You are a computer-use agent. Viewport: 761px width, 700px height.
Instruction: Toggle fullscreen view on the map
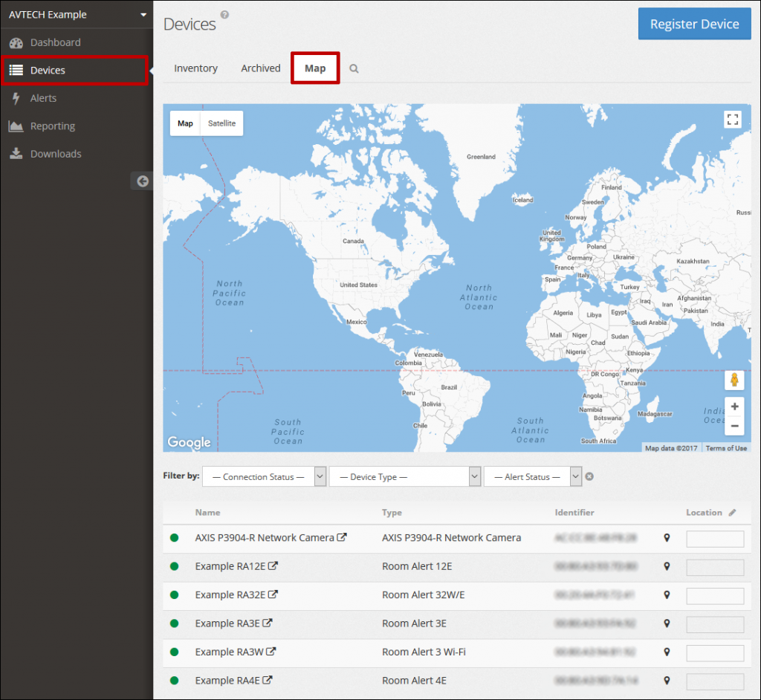point(733,120)
